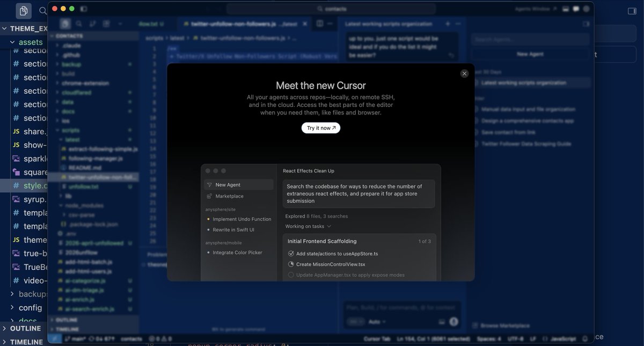644x346 pixels.
Task: Open the Agents Window link
Action: point(536,9)
